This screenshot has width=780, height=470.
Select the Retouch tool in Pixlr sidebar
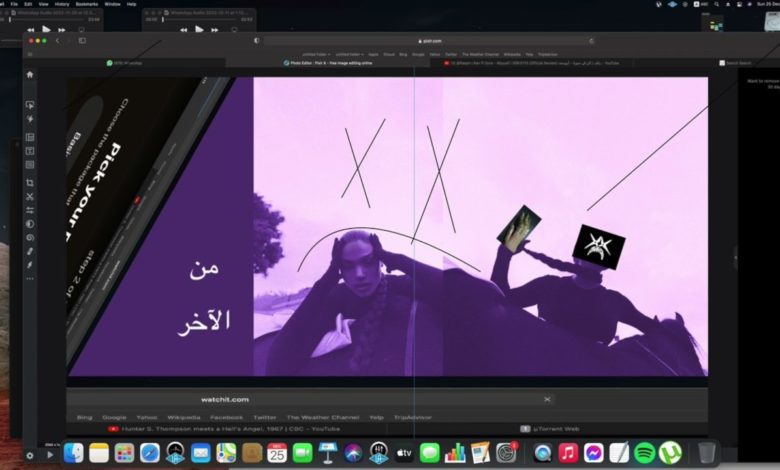[x=30, y=251]
